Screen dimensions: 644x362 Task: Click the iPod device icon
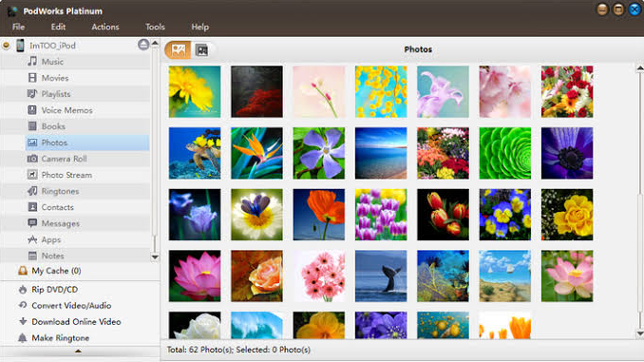point(20,46)
